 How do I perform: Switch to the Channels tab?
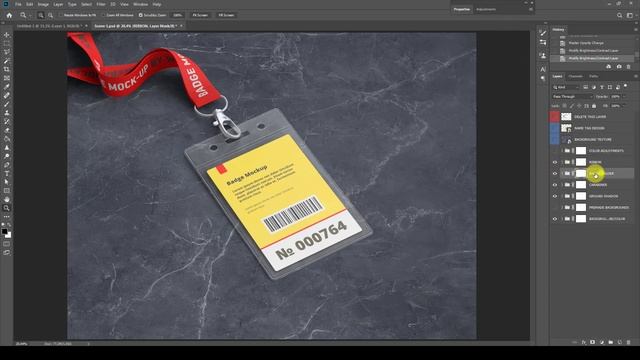click(576, 76)
